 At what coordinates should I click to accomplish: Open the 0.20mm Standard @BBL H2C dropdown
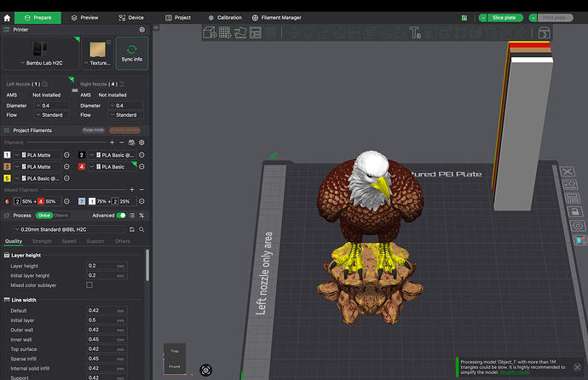[x=69, y=229]
